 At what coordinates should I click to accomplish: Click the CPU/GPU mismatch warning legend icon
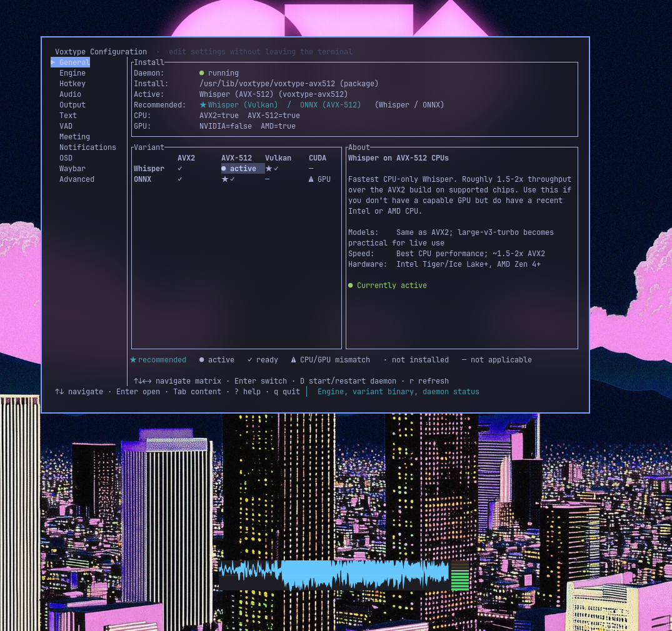click(293, 360)
